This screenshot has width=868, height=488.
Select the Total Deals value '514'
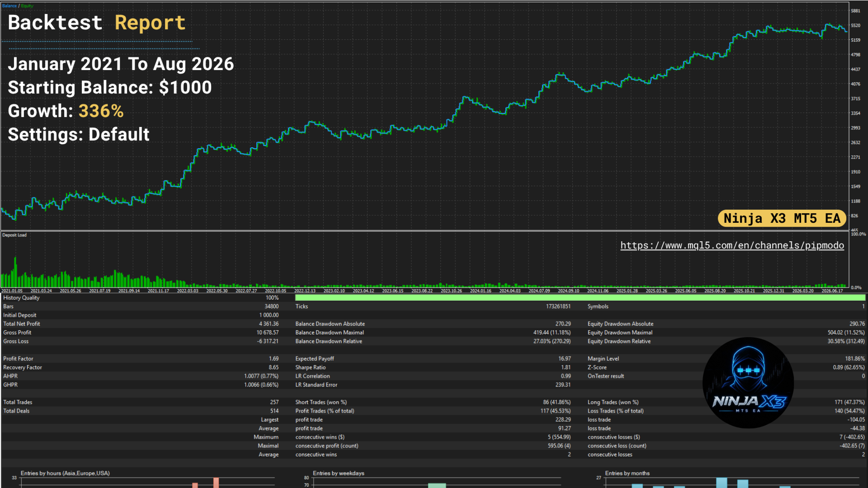click(274, 411)
